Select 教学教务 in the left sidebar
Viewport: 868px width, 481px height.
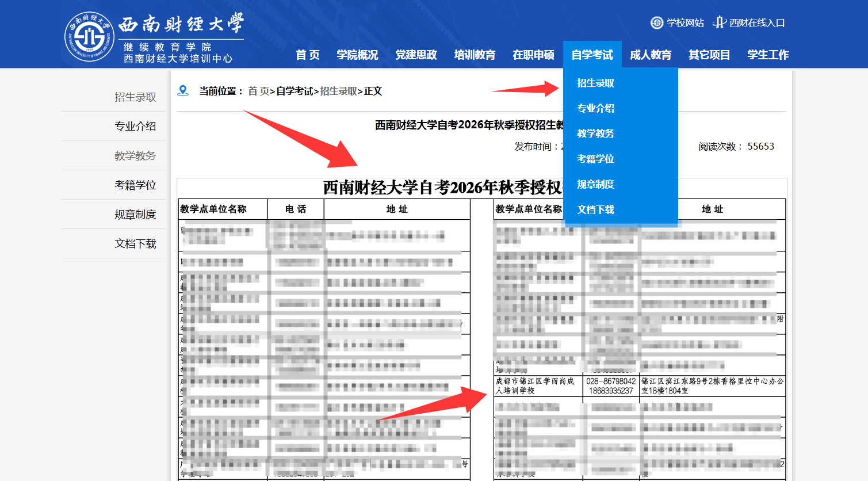pos(135,156)
